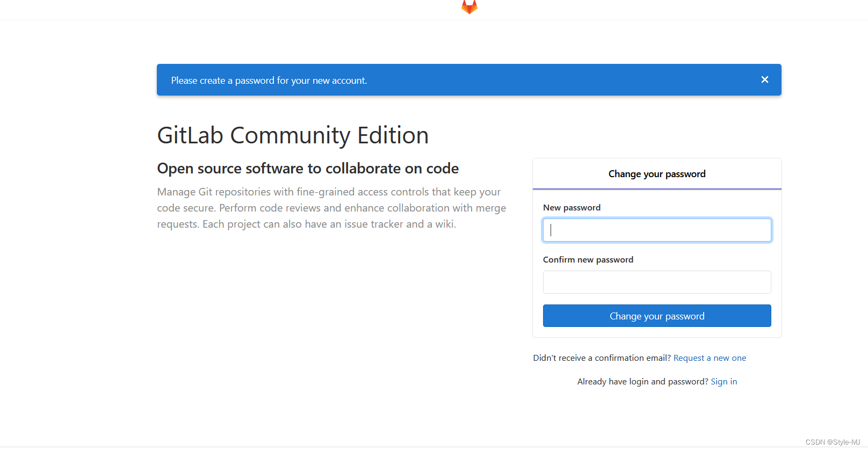
Task: Click the GitLab fox logo
Action: point(469,6)
